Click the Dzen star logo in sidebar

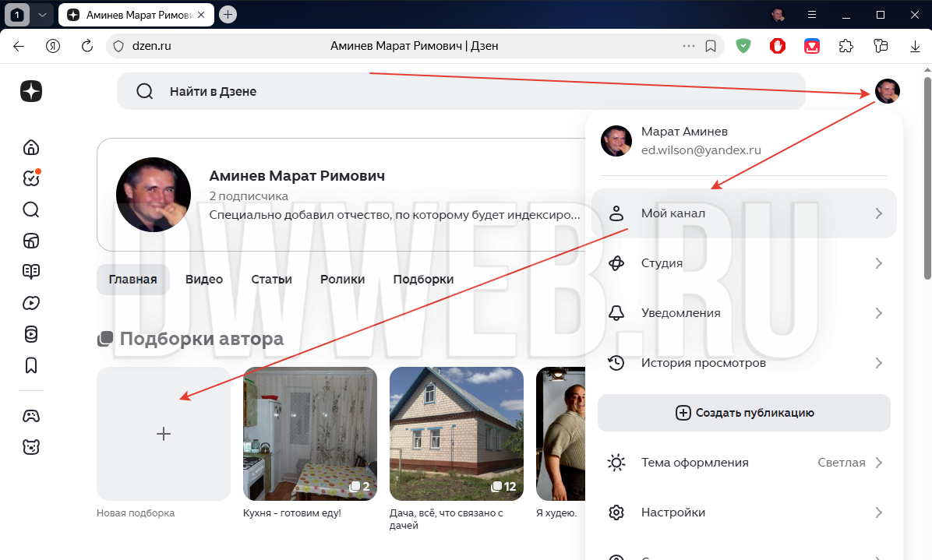pyautogui.click(x=31, y=91)
